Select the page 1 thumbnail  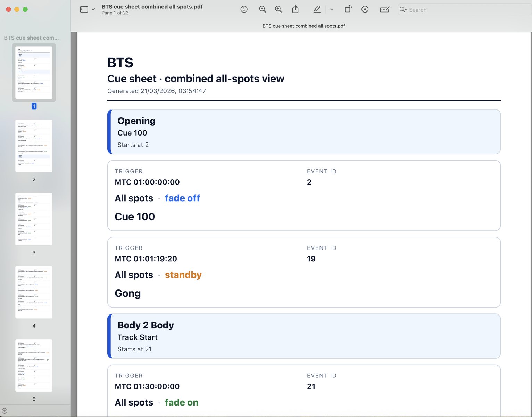tap(34, 73)
